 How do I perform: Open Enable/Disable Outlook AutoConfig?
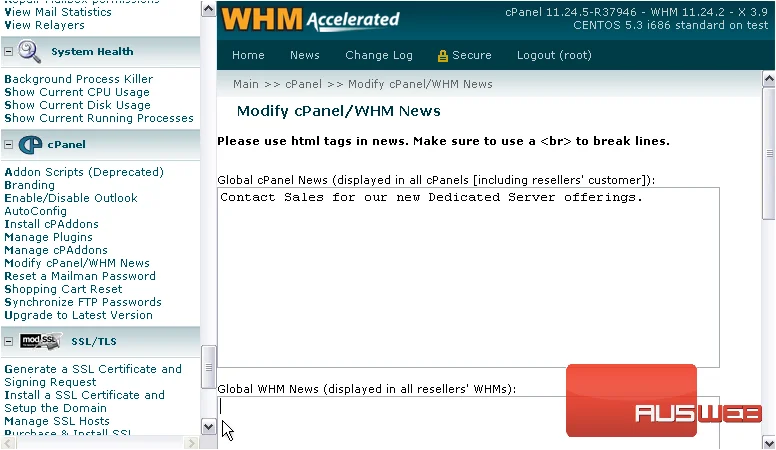[x=70, y=204]
